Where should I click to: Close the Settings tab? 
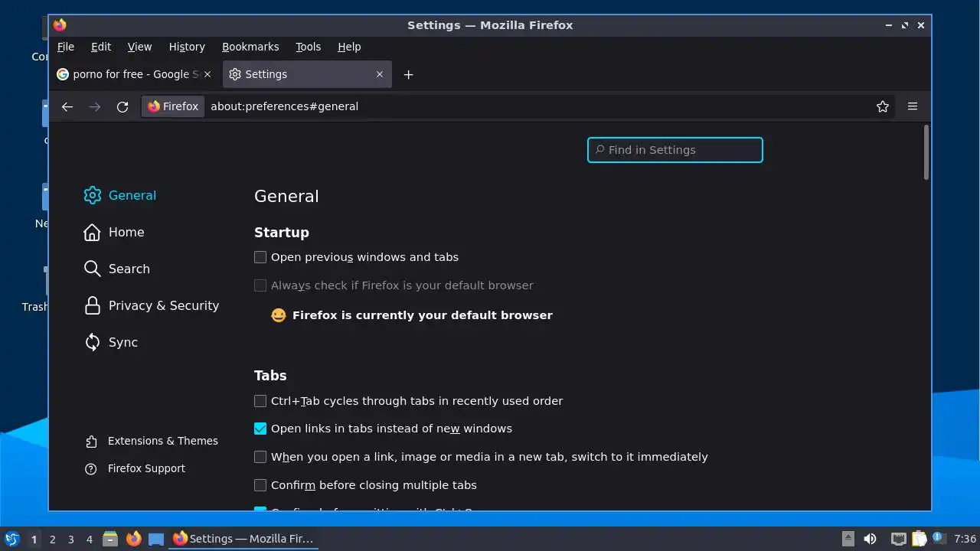(380, 74)
